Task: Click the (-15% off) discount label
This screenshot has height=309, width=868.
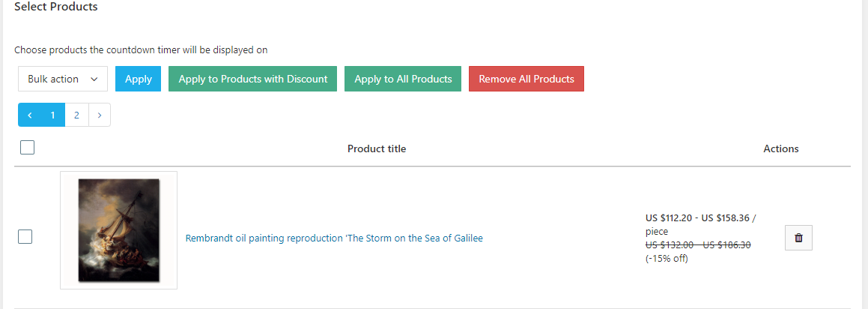Action: [667, 259]
